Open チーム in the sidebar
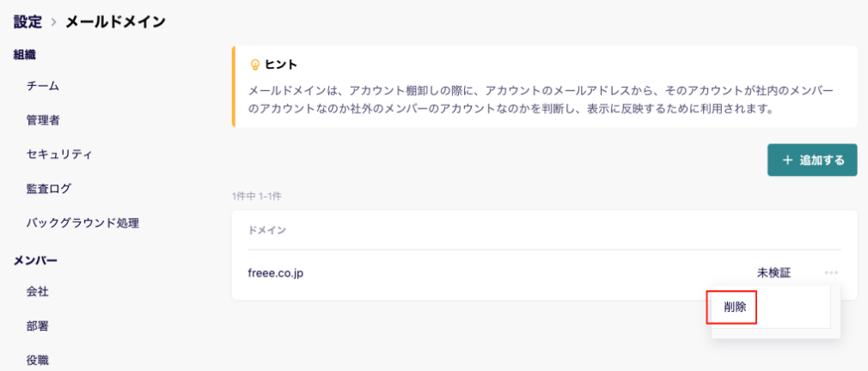The width and height of the screenshot is (868, 371). 43,86
